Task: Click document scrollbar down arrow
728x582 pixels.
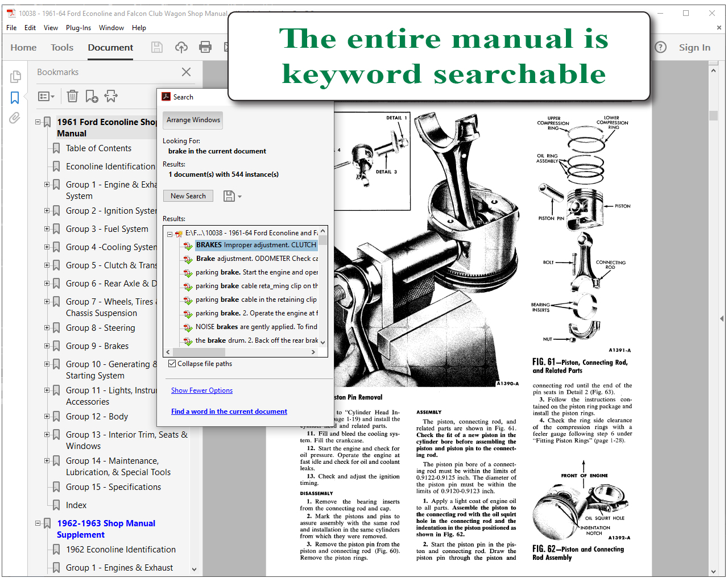Action: pos(714,572)
